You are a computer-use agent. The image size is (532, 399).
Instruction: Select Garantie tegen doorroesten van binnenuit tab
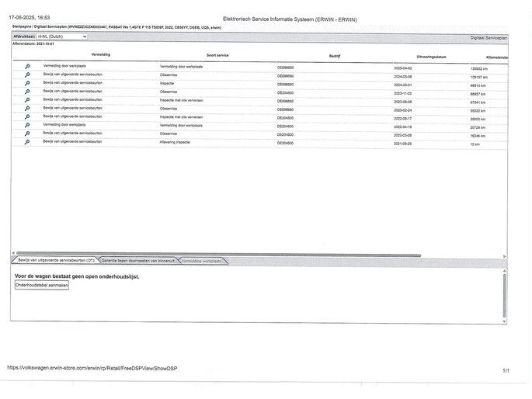coord(138,261)
